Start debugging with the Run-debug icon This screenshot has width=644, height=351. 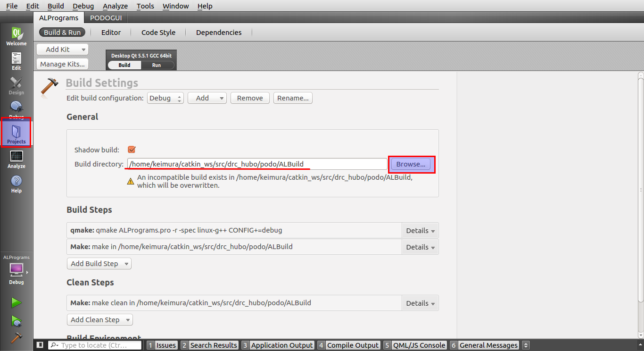[16, 321]
